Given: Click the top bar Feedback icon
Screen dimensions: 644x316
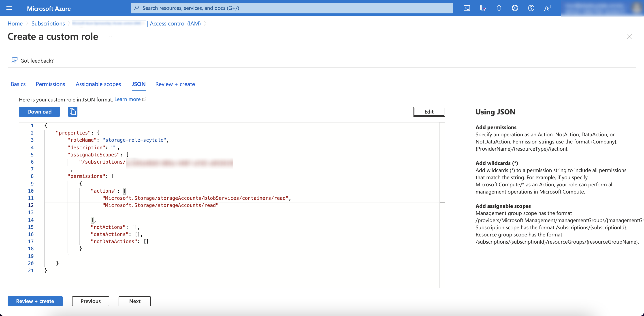Looking at the screenshot, I should [x=547, y=8].
